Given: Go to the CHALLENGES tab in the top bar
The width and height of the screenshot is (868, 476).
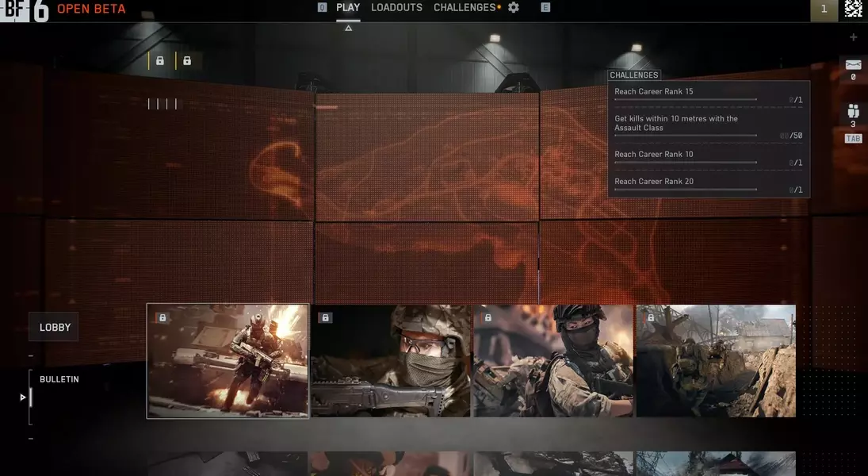Looking at the screenshot, I should click(x=465, y=8).
